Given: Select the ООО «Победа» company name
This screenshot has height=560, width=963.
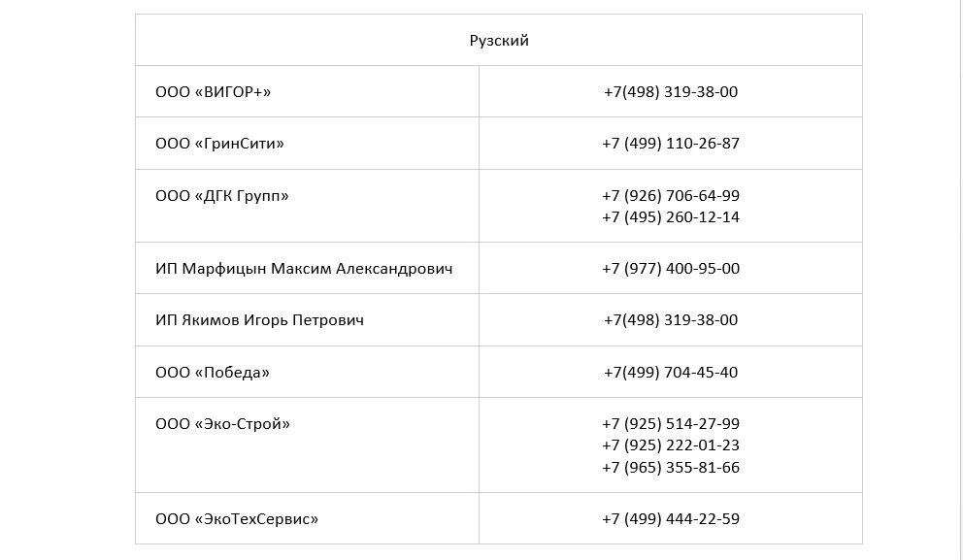Looking at the screenshot, I should (213, 373).
